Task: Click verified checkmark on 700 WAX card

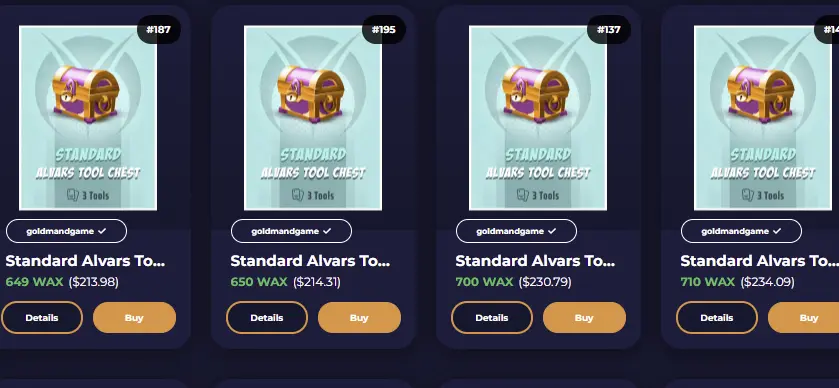Action: [552, 231]
